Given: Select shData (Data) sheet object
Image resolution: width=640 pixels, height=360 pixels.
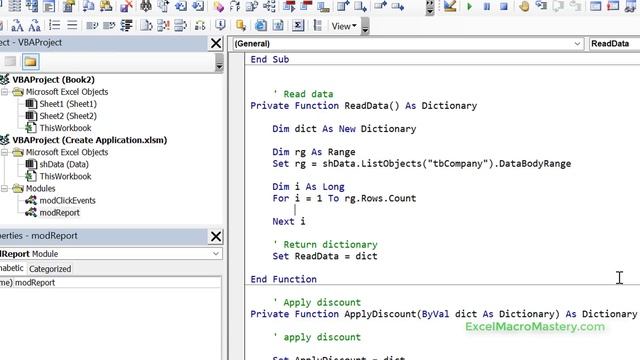Looking at the screenshot, I should (x=64, y=164).
